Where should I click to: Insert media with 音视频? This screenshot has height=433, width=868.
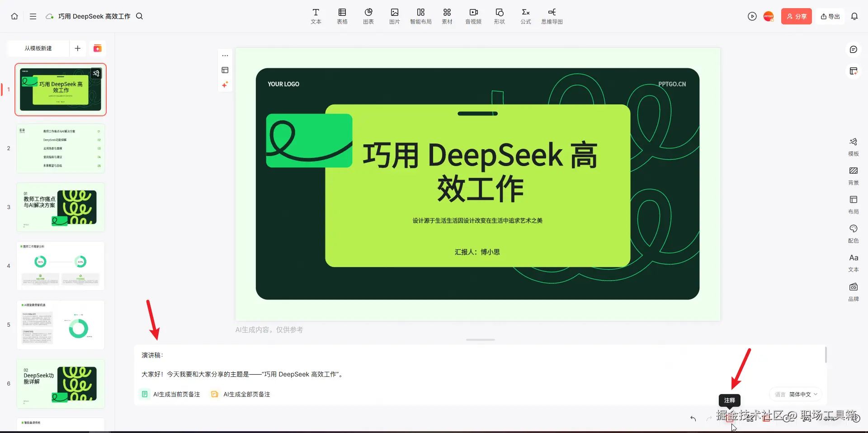point(473,16)
